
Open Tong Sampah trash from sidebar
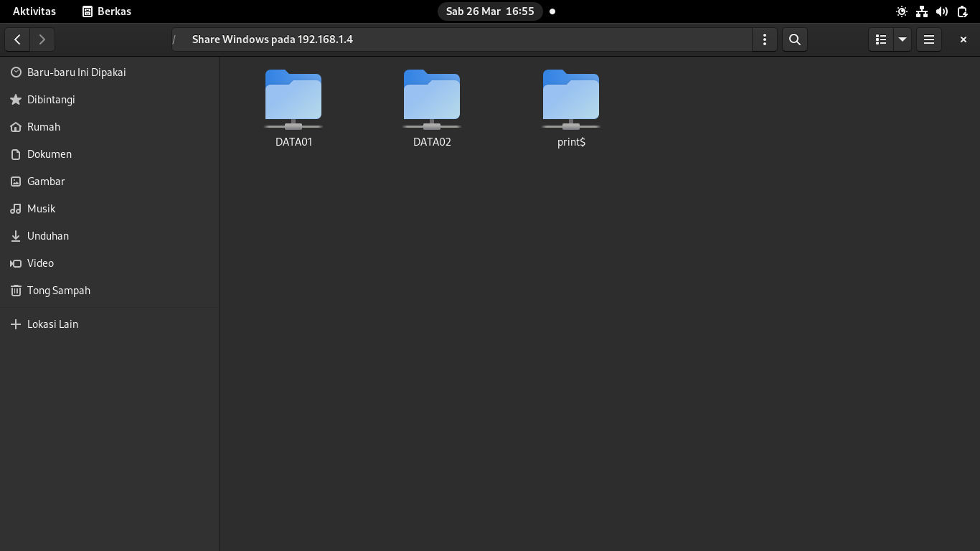[x=109, y=291]
